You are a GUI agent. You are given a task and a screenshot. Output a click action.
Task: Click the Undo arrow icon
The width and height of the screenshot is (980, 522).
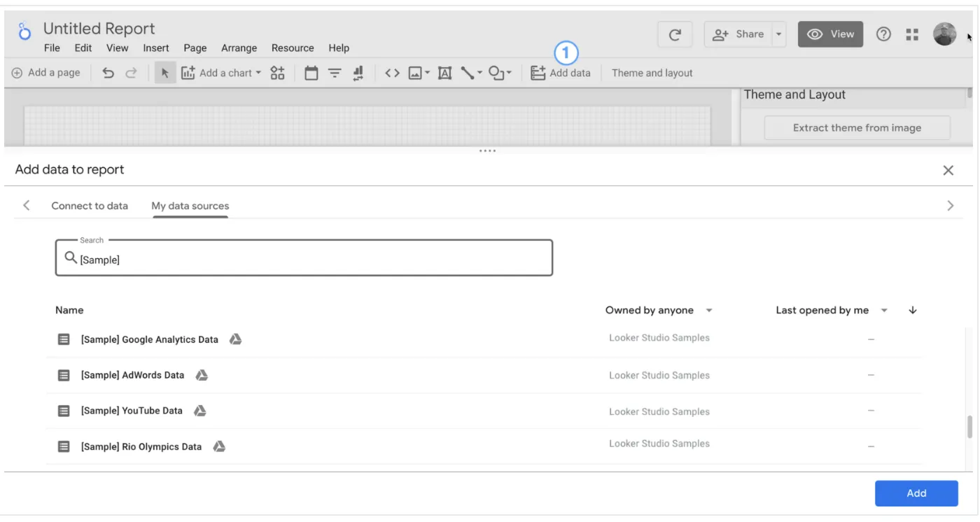point(108,73)
